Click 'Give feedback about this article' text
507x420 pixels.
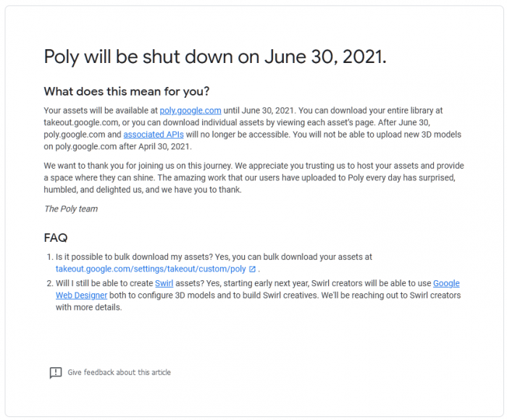coord(120,373)
